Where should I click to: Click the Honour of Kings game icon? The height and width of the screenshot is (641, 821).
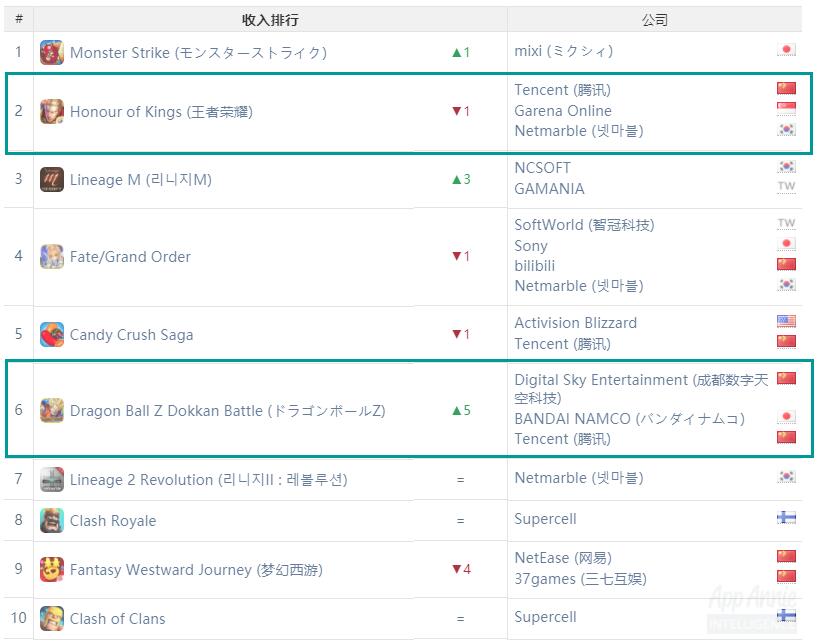coord(52,112)
